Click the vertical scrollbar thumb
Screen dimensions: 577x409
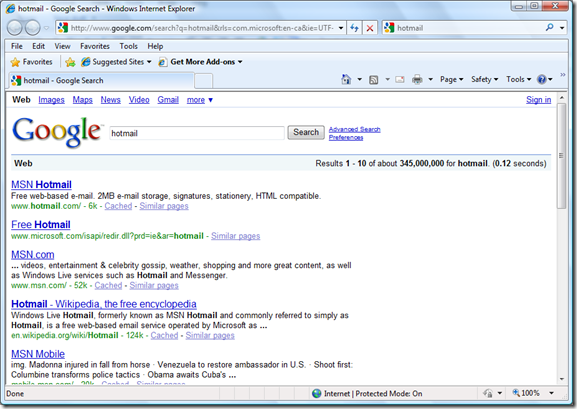[x=561, y=156]
